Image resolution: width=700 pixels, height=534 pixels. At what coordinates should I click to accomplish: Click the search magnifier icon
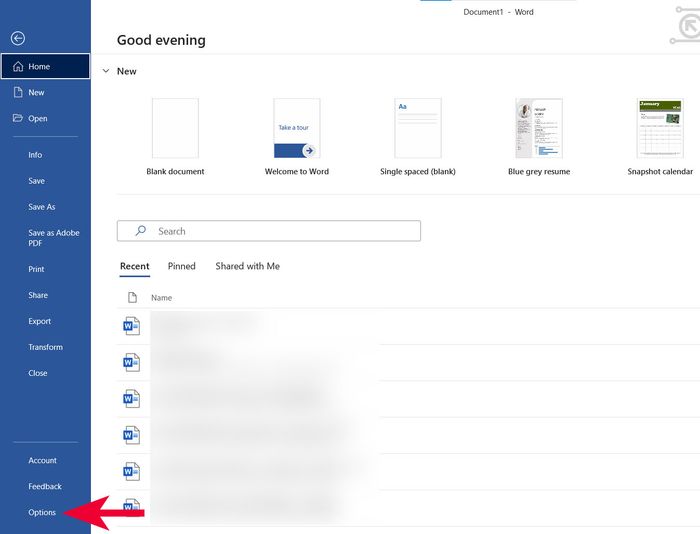click(141, 231)
